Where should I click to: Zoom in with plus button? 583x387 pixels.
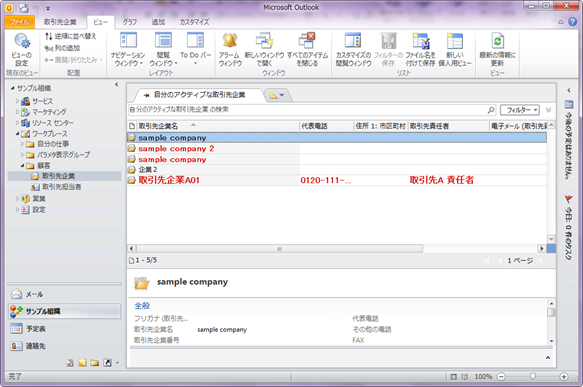(x=564, y=377)
